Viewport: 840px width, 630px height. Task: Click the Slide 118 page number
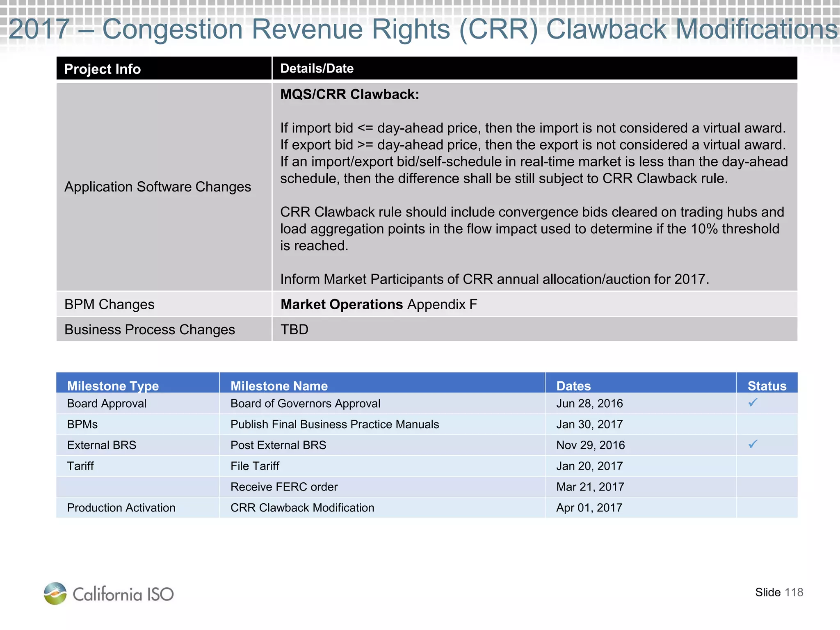[779, 592]
